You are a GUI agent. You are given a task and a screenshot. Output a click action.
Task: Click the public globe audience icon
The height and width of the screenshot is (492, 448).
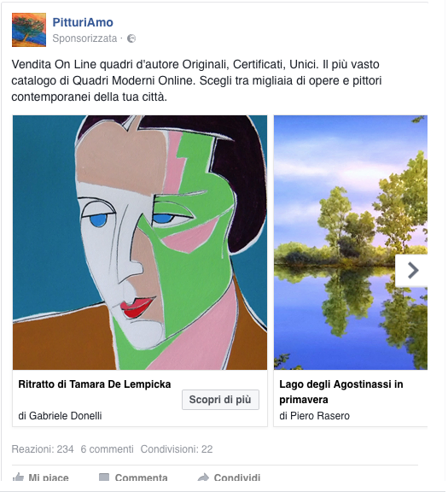(131, 38)
